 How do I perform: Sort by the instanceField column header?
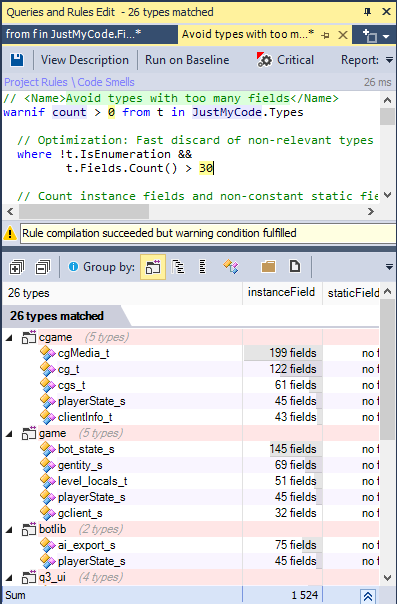(282, 293)
